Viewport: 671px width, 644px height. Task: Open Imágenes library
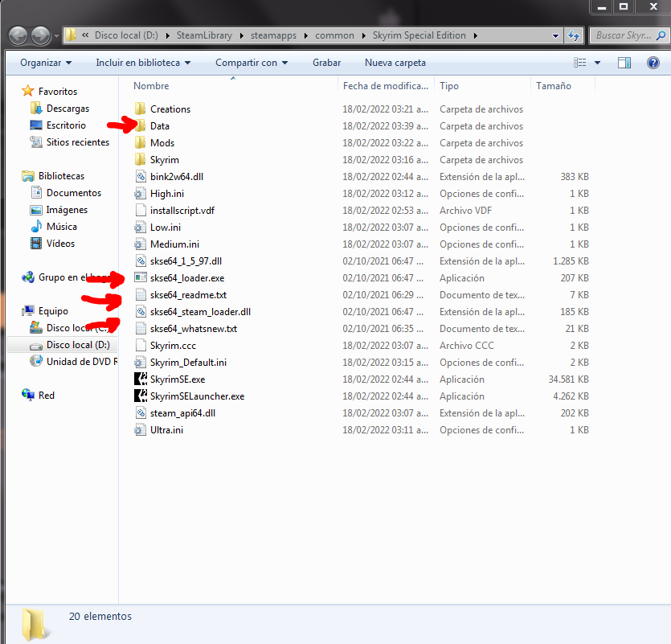click(x=67, y=209)
